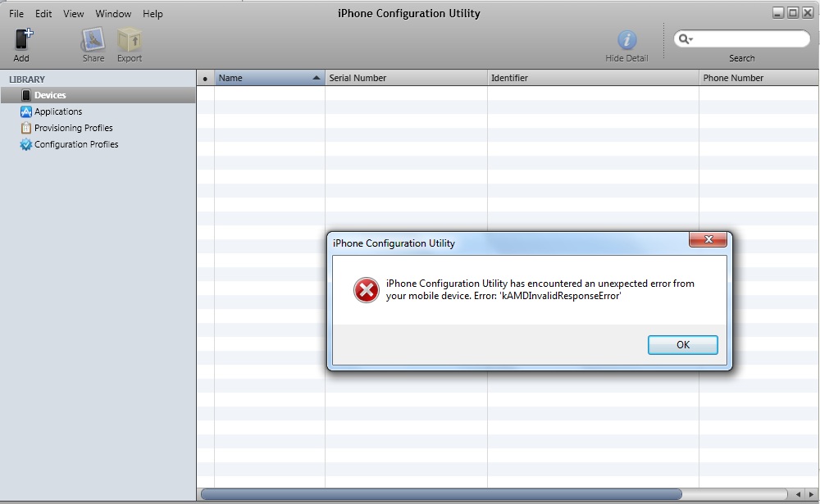Sort by the Phone Number column
820x504 pixels.
758,78
